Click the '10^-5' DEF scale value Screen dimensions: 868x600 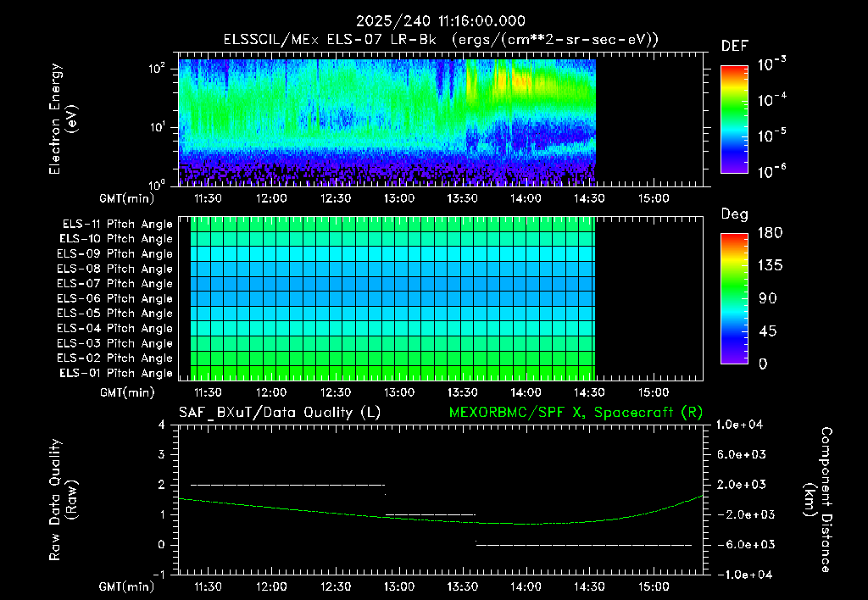pyautogui.click(x=771, y=136)
